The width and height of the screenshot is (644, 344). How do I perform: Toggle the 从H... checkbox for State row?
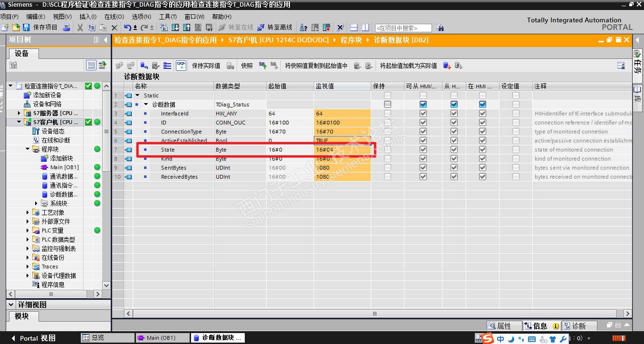click(x=454, y=150)
